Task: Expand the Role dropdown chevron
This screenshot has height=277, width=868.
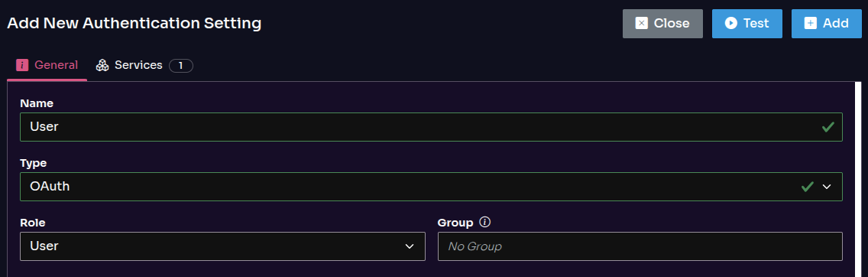Action: (x=410, y=246)
